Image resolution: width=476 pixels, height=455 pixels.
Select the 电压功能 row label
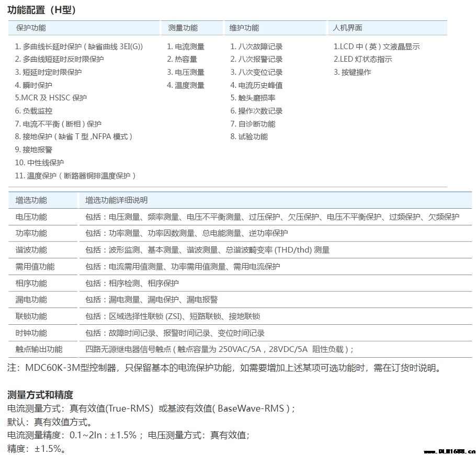pyautogui.click(x=31, y=217)
